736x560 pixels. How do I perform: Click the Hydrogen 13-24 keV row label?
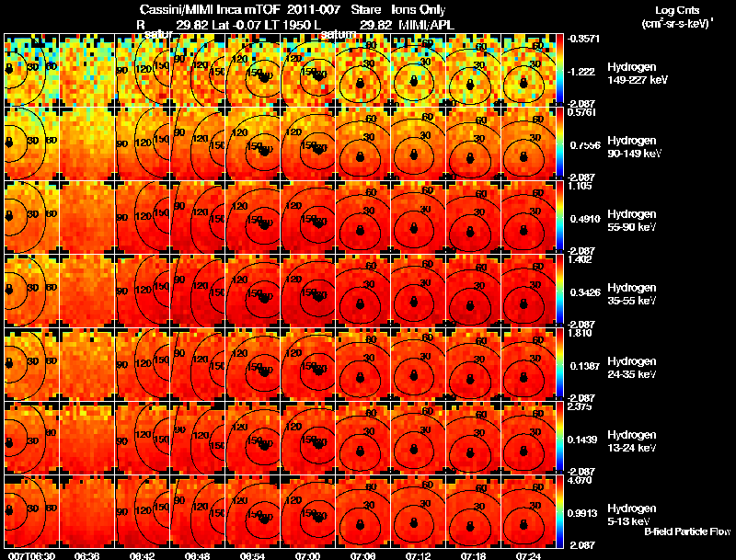tap(631, 441)
